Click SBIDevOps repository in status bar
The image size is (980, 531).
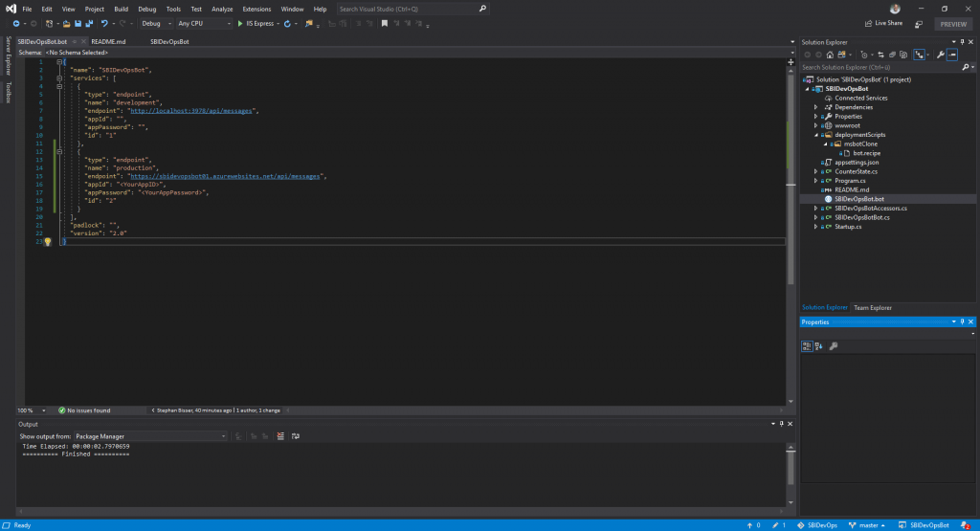tap(817, 525)
